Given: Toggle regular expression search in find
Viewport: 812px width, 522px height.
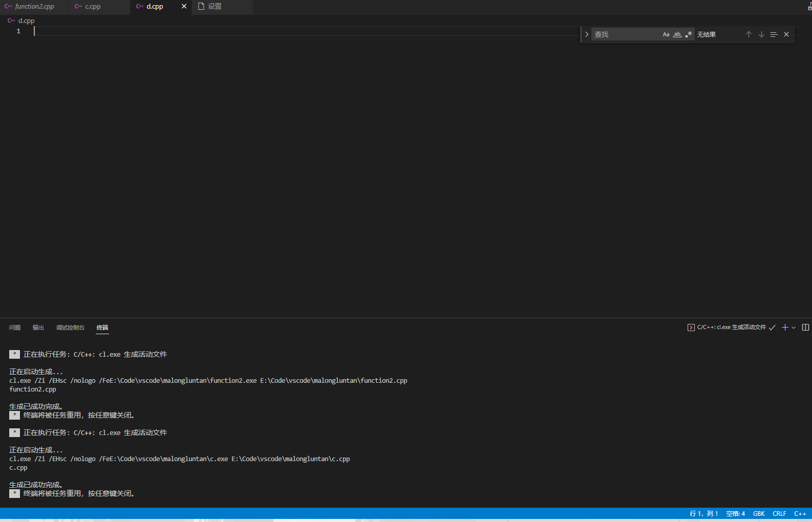Looking at the screenshot, I should pos(689,34).
